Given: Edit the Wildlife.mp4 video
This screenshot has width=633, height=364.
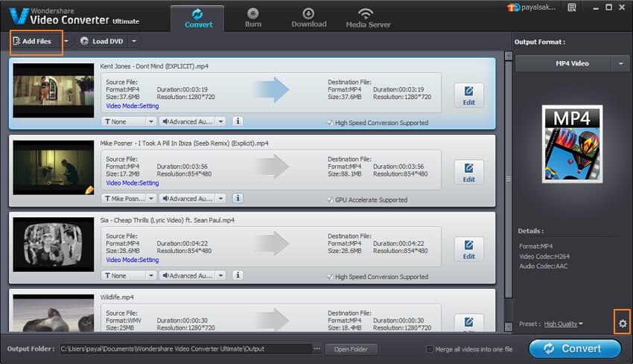Looking at the screenshot, I should pos(468,323).
